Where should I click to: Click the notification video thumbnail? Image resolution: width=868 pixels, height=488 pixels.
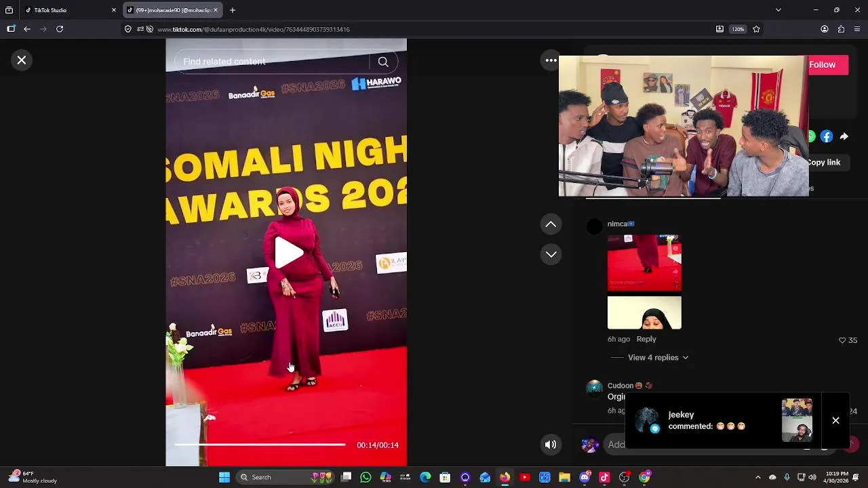(797, 420)
